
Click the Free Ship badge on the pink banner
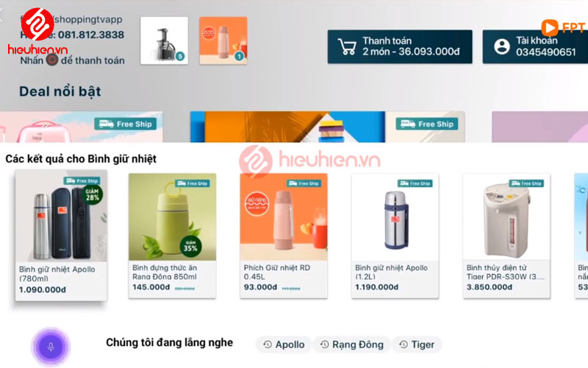click(x=126, y=124)
